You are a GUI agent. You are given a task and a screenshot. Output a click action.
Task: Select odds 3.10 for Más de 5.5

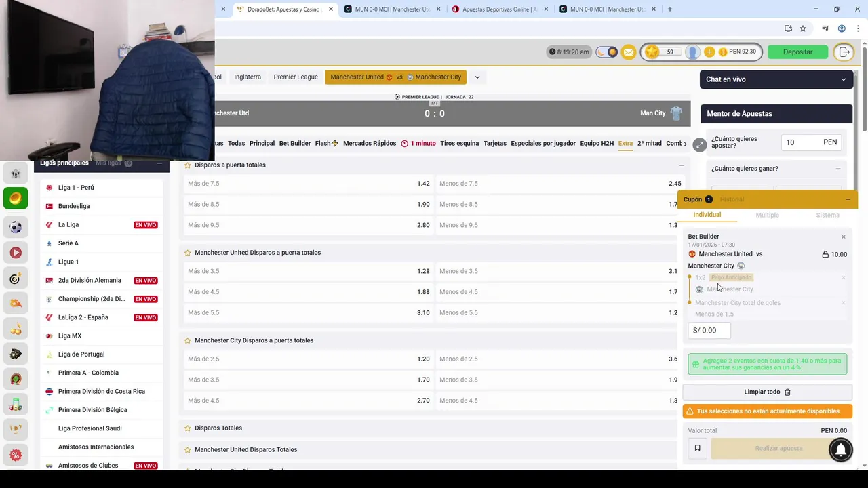(308, 313)
